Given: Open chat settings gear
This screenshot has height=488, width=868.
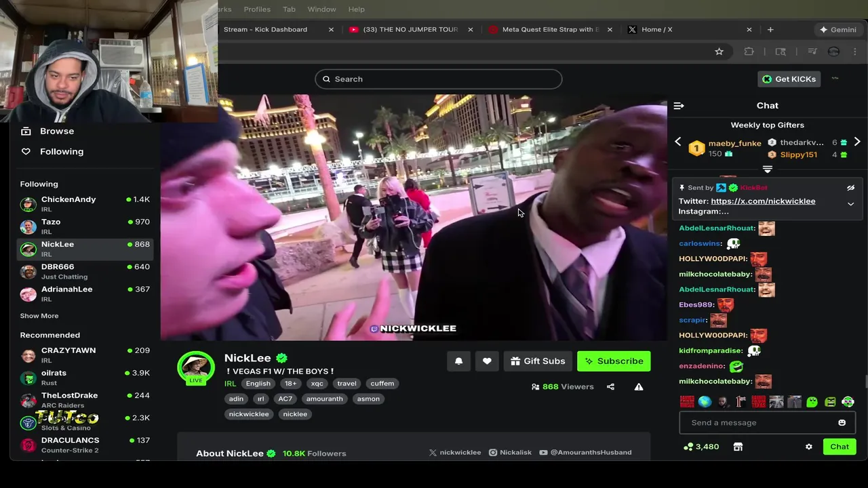Looking at the screenshot, I should coord(808,447).
